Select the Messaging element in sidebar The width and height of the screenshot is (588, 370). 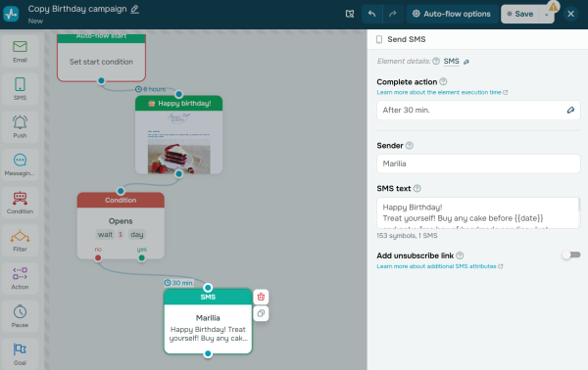(20, 164)
